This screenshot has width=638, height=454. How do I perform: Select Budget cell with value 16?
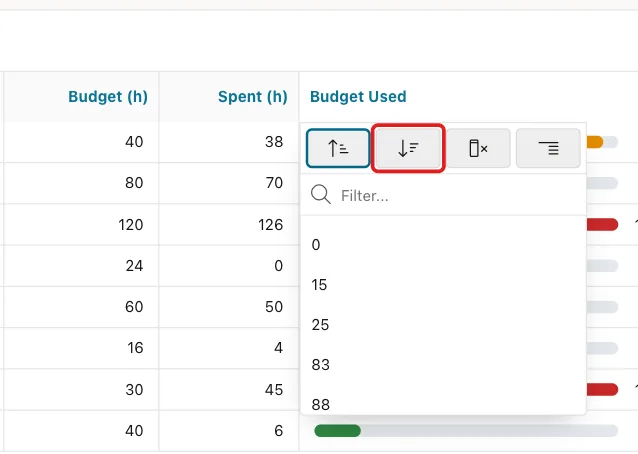click(81, 348)
